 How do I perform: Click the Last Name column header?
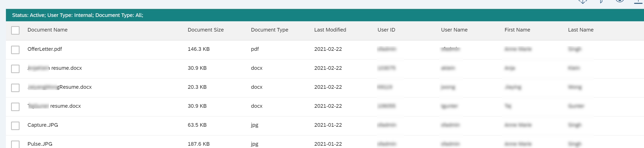tap(581, 30)
